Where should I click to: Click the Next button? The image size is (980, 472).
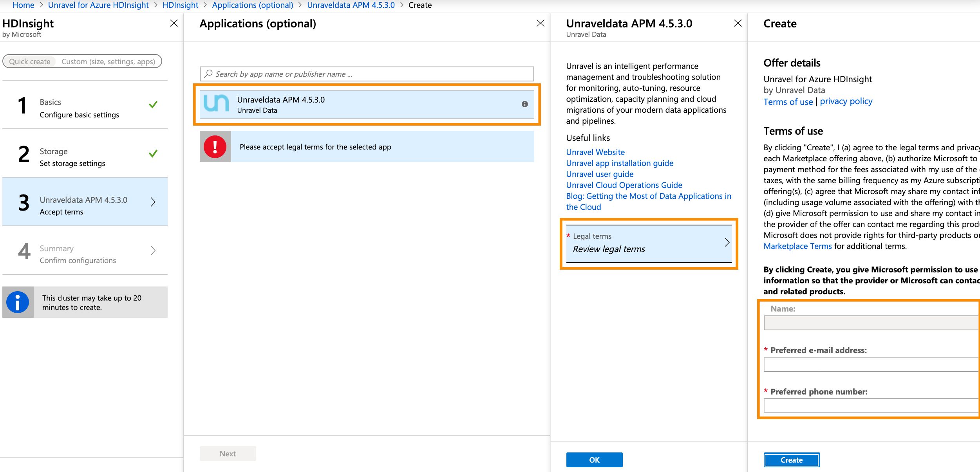(x=228, y=454)
